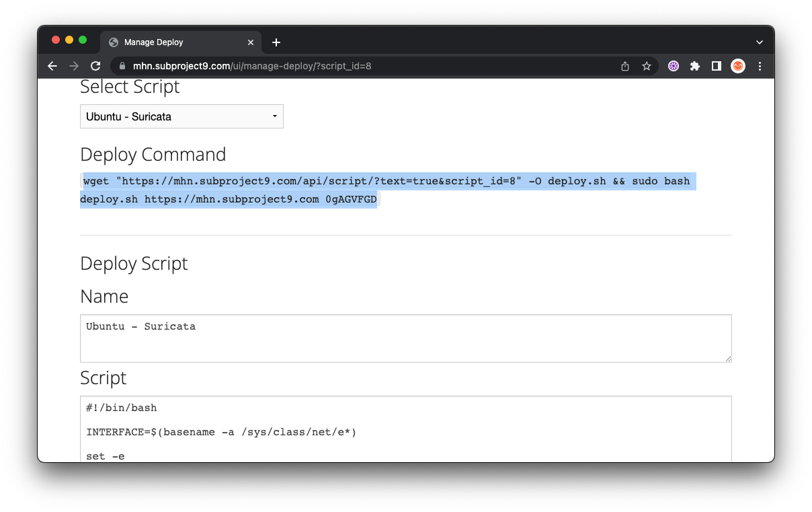Close the window with the red button

(56, 40)
